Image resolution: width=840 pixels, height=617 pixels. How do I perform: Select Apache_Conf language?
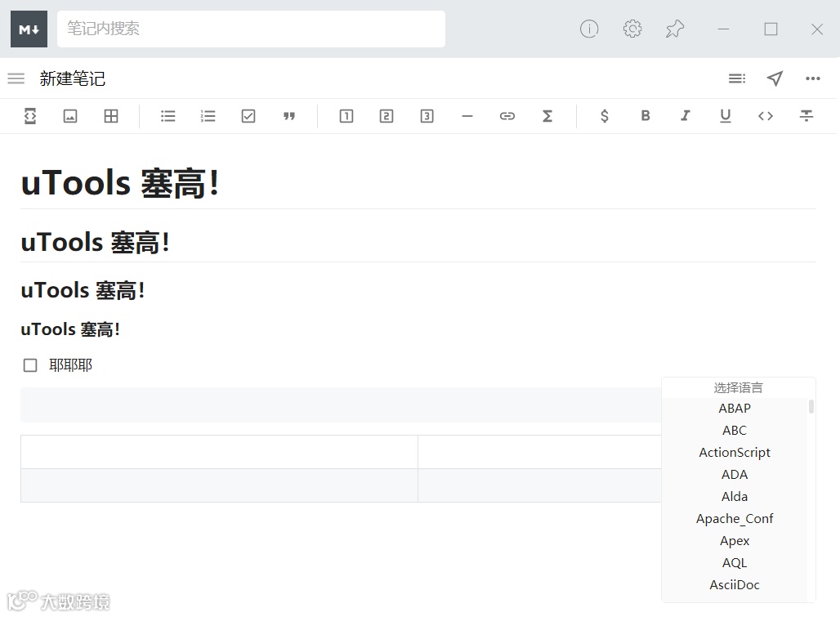[x=735, y=518]
